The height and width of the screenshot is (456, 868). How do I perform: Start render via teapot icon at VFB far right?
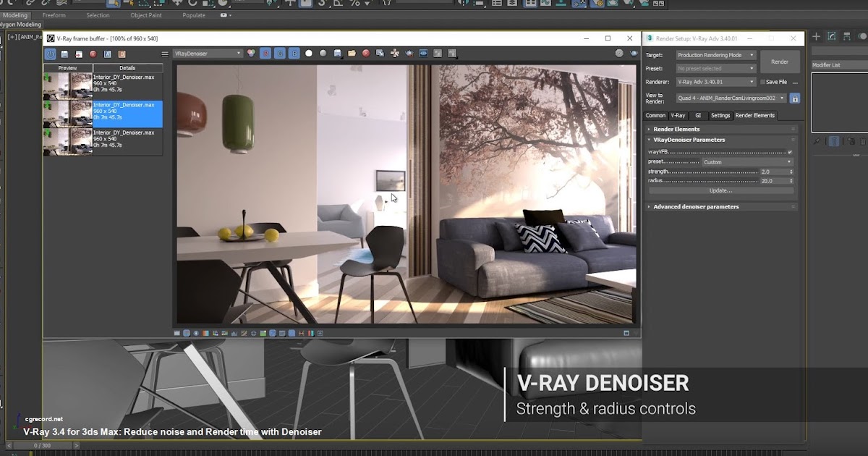pos(634,54)
